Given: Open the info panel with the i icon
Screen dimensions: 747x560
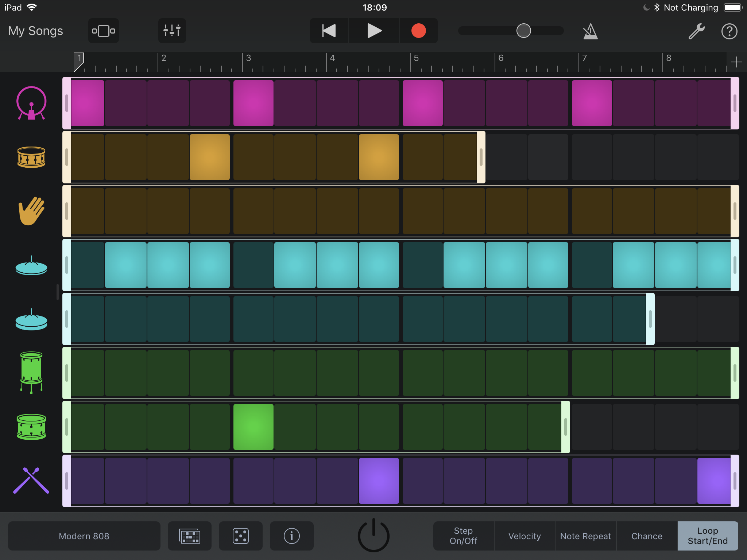Looking at the screenshot, I should (x=292, y=535).
